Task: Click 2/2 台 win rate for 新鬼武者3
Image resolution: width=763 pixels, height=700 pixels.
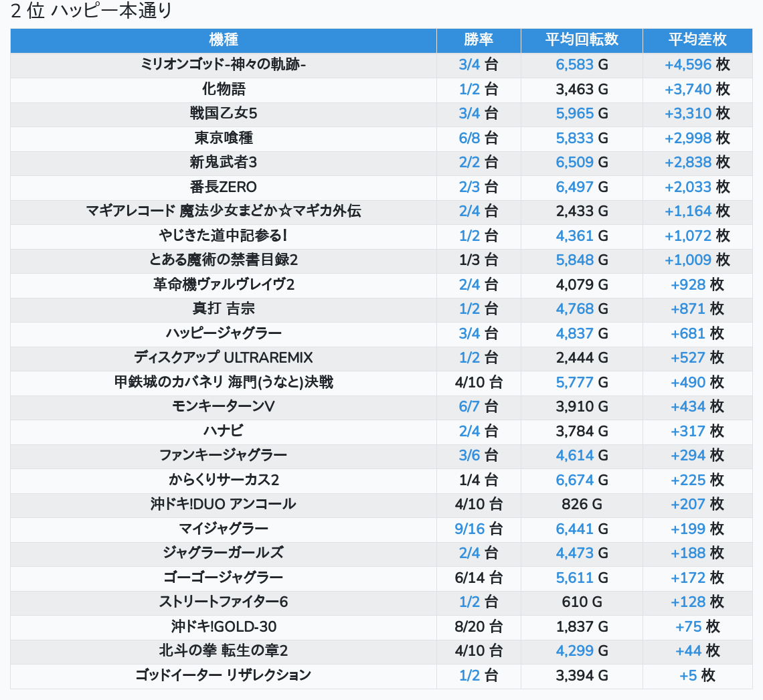Action: 479,163
